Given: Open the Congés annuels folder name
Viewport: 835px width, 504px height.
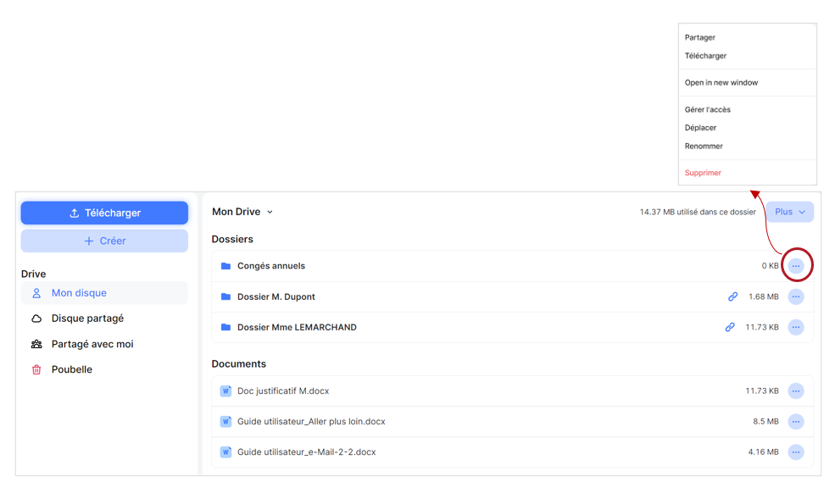Looking at the screenshot, I should click(271, 266).
